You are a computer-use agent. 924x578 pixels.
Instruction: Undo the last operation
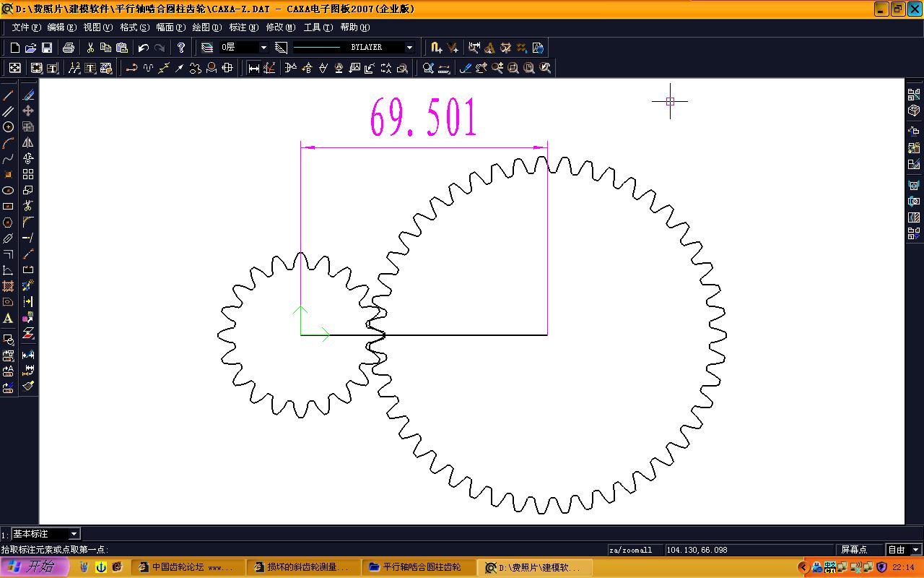[x=144, y=48]
